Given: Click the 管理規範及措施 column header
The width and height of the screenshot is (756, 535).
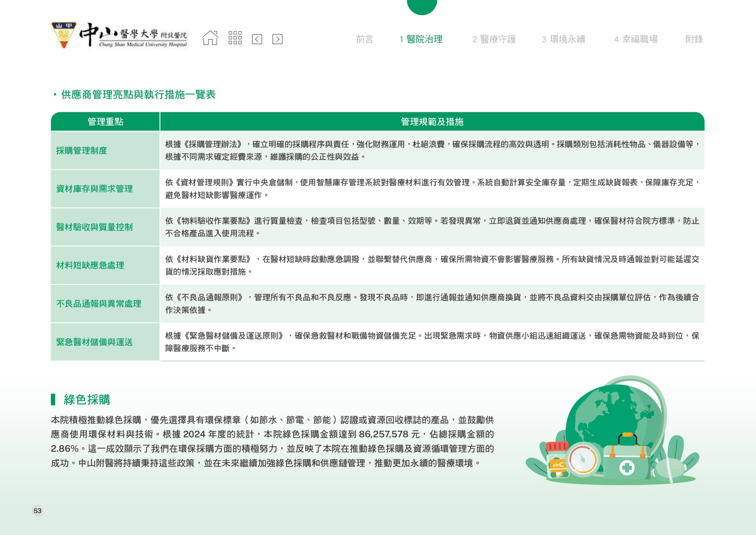Looking at the screenshot, I should point(432,122).
